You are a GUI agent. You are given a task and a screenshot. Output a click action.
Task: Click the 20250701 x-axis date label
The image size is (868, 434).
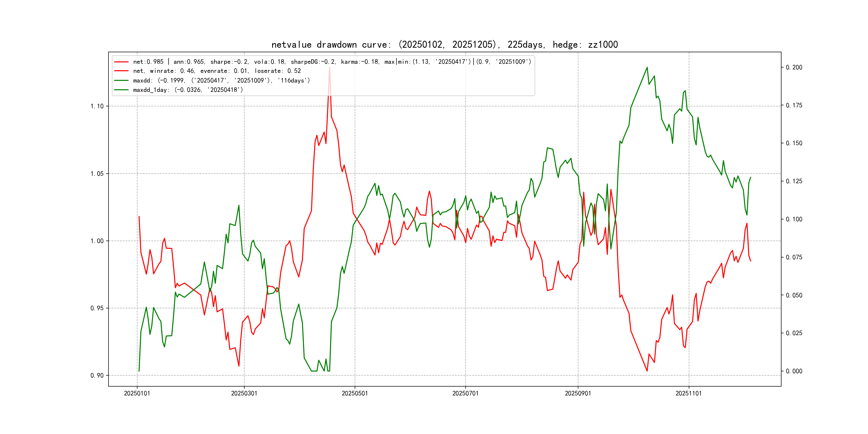465,394
